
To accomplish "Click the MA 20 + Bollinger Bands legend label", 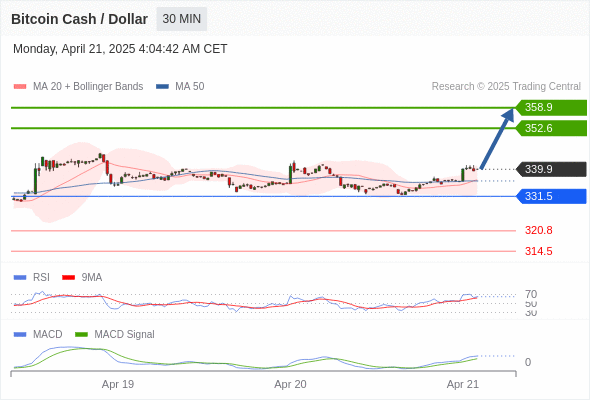I will point(88,87).
